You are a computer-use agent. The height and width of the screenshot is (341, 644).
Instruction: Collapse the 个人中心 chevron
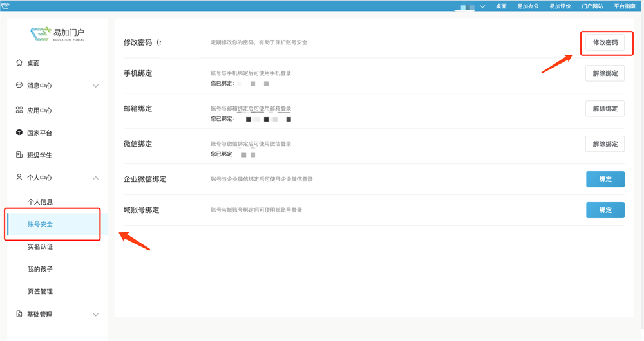pos(96,178)
